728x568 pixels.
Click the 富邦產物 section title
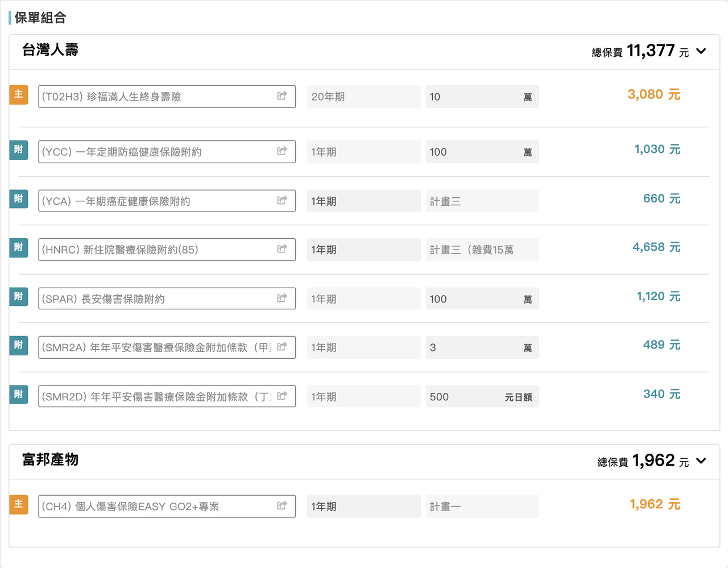50,459
